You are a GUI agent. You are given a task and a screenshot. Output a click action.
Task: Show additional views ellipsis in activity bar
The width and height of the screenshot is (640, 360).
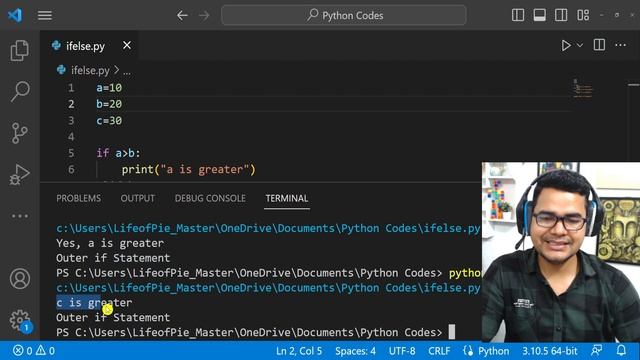click(x=20, y=216)
